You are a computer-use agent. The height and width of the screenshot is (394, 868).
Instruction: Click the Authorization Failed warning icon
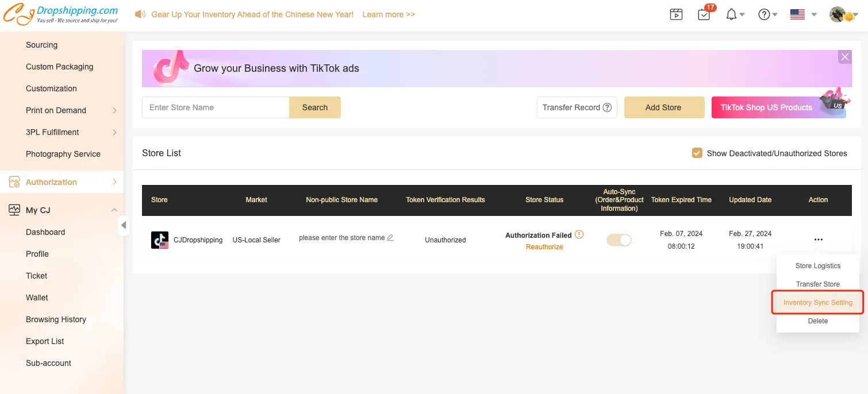tap(579, 234)
